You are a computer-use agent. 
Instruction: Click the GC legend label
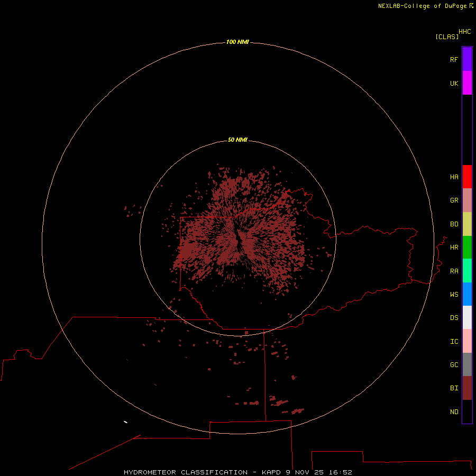[x=454, y=365]
